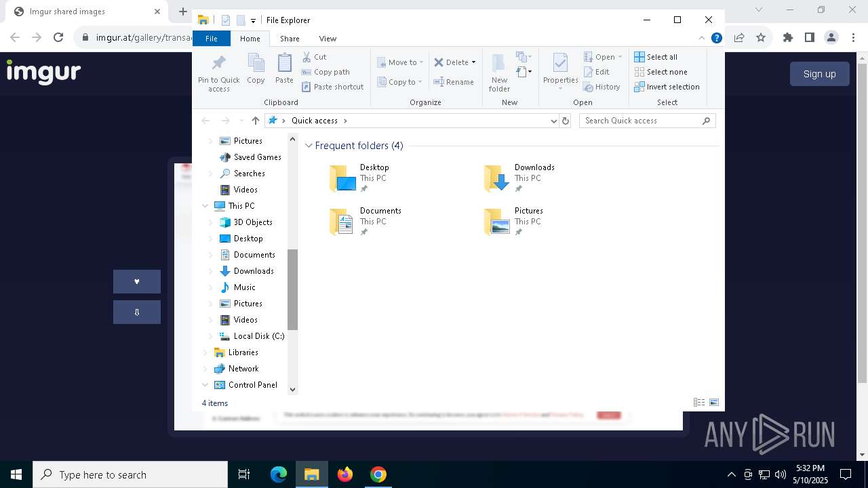Open a new Chrome tab
Screen dimensions: 868x488
182,12
